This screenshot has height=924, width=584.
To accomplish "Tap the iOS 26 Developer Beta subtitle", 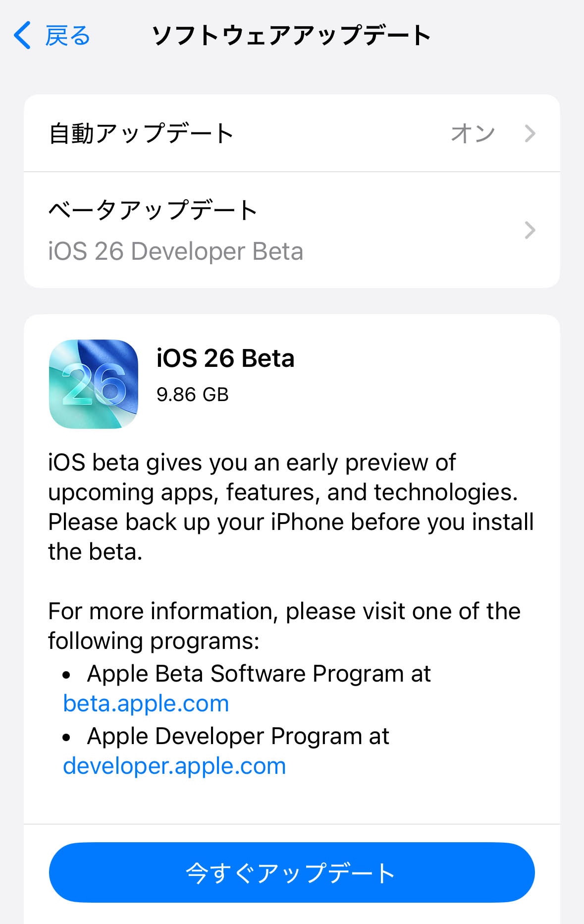I will tap(175, 251).
